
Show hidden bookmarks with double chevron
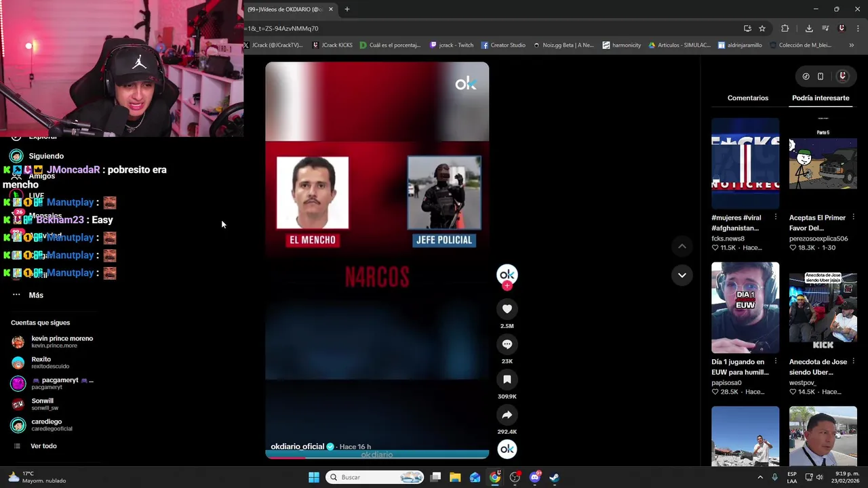pyautogui.click(x=851, y=45)
